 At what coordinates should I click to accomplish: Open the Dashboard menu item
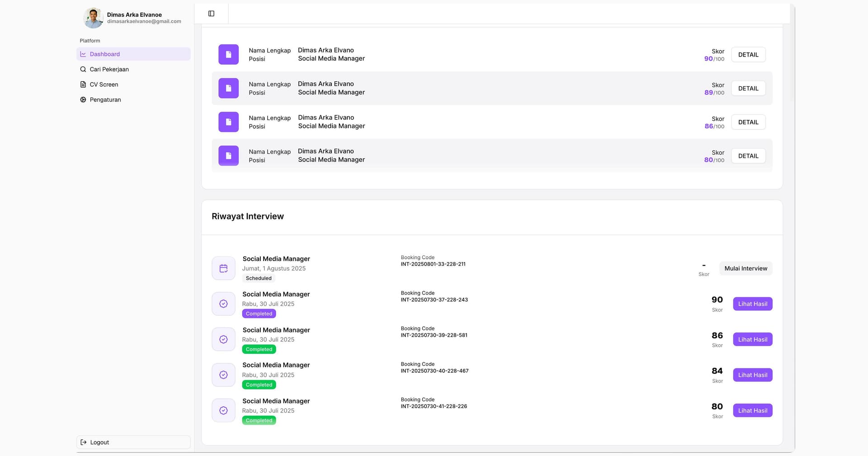coord(105,54)
